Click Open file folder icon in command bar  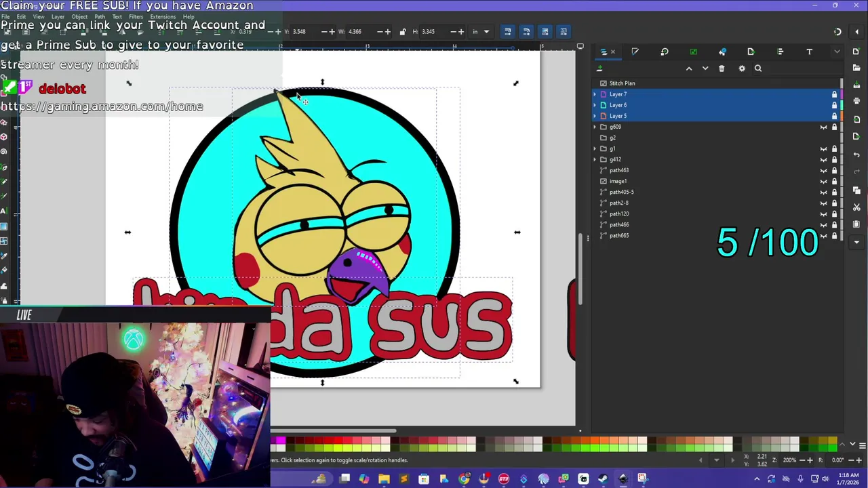click(856, 68)
